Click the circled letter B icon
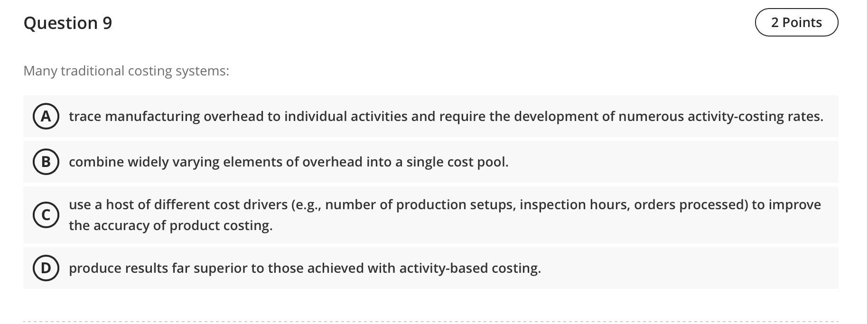 46,162
